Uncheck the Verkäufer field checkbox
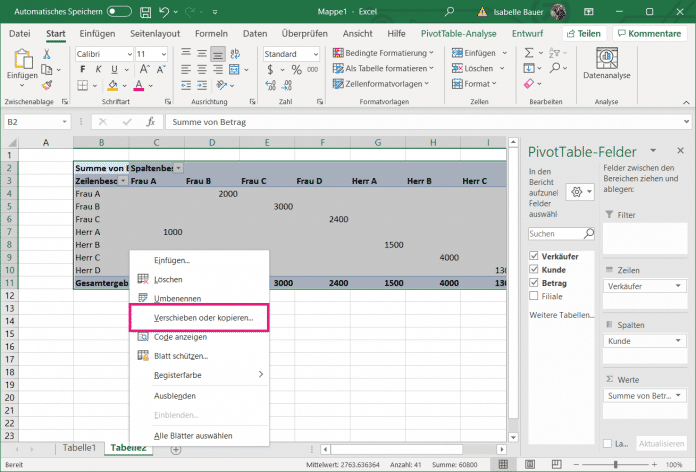 click(534, 255)
